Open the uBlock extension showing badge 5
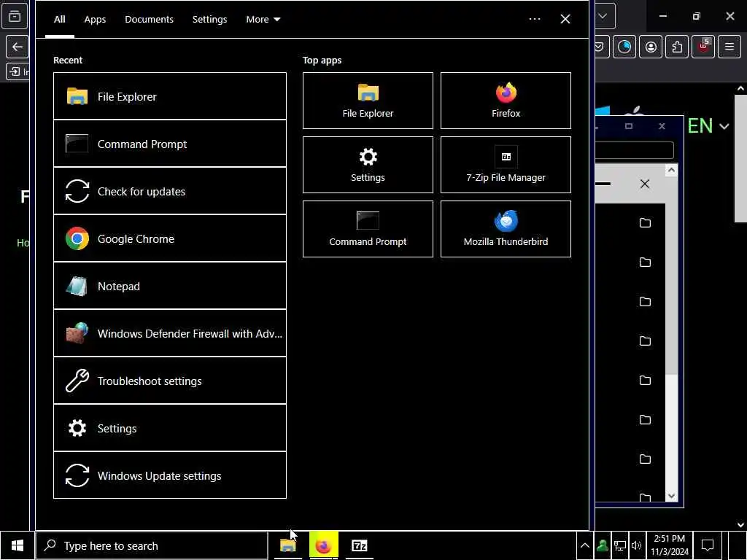Screen dimensions: 747x560 pos(703,47)
